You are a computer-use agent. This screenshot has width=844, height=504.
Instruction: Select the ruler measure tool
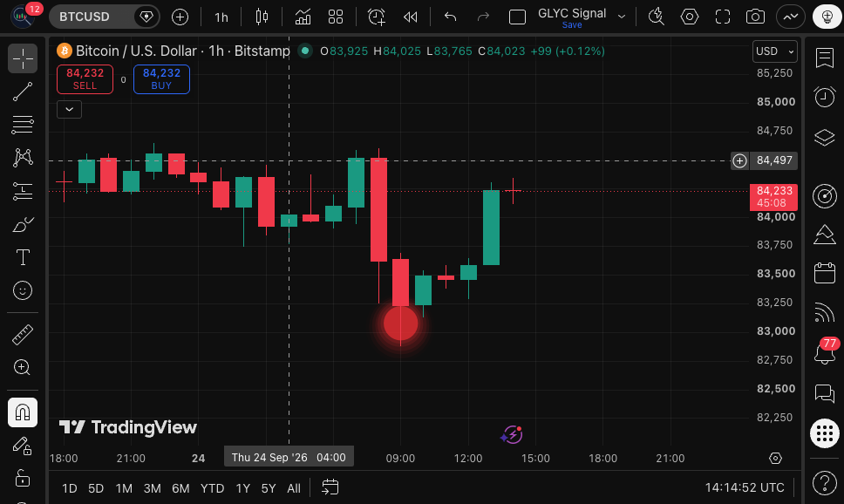23,335
